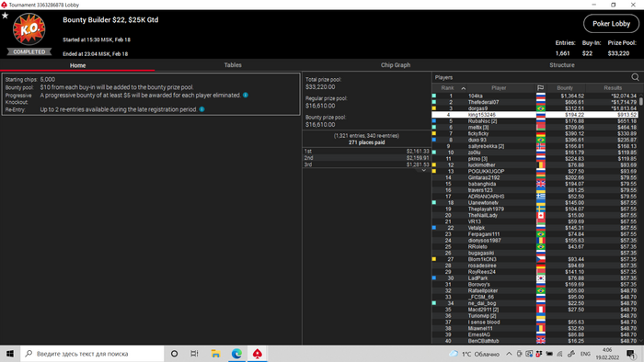Image resolution: width=644 pixels, height=362 pixels.
Task: Select the highlighted king153246 row
Action: point(535,115)
